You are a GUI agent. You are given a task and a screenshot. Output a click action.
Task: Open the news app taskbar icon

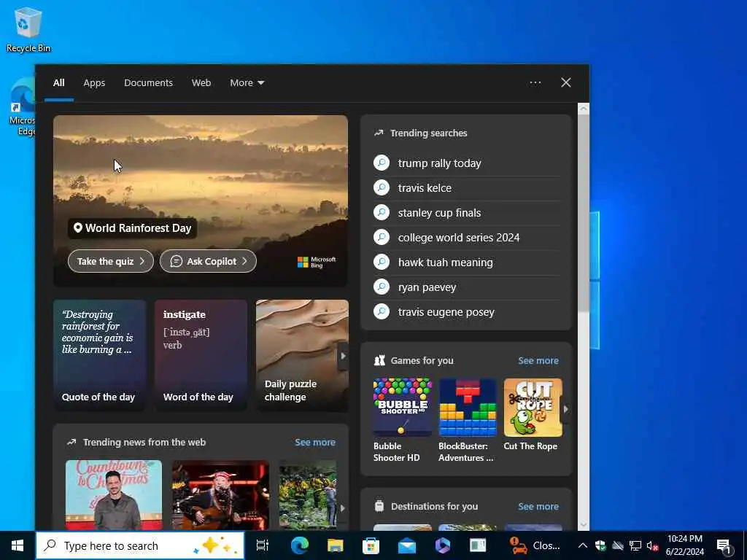(x=478, y=545)
